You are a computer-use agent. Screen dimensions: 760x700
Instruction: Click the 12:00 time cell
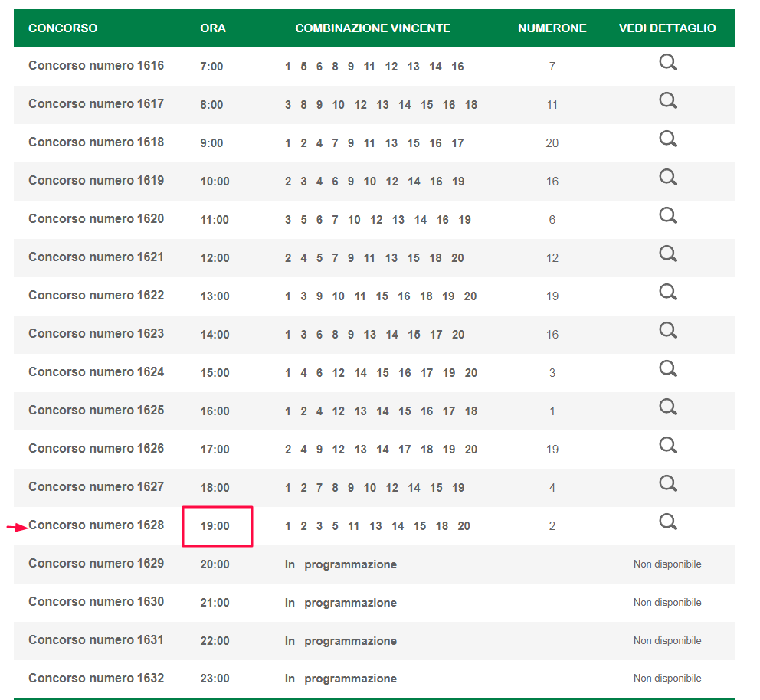pyautogui.click(x=215, y=258)
